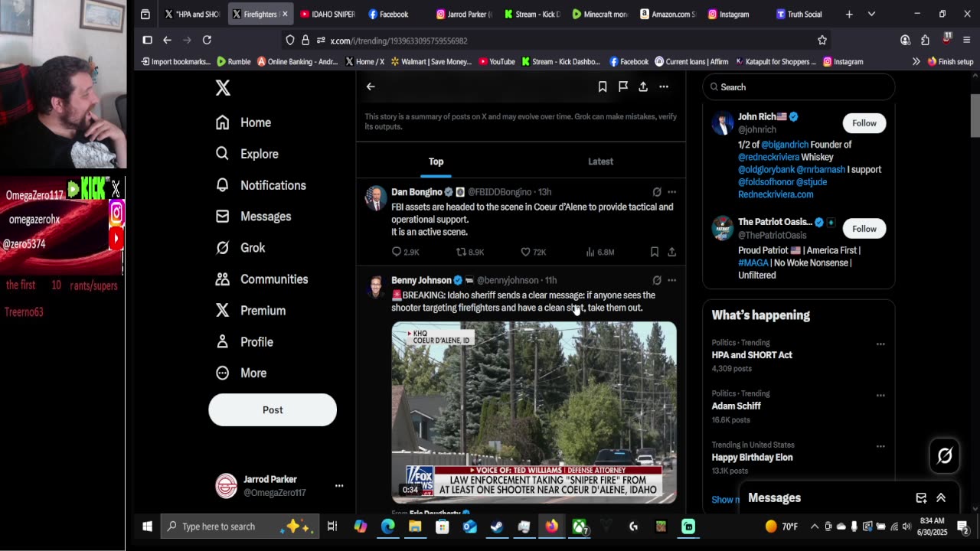Open more options for HPA and SHORT Act trend

[x=880, y=344]
